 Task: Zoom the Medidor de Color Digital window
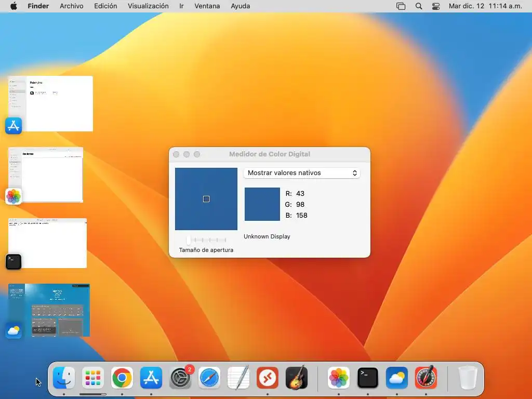point(197,154)
